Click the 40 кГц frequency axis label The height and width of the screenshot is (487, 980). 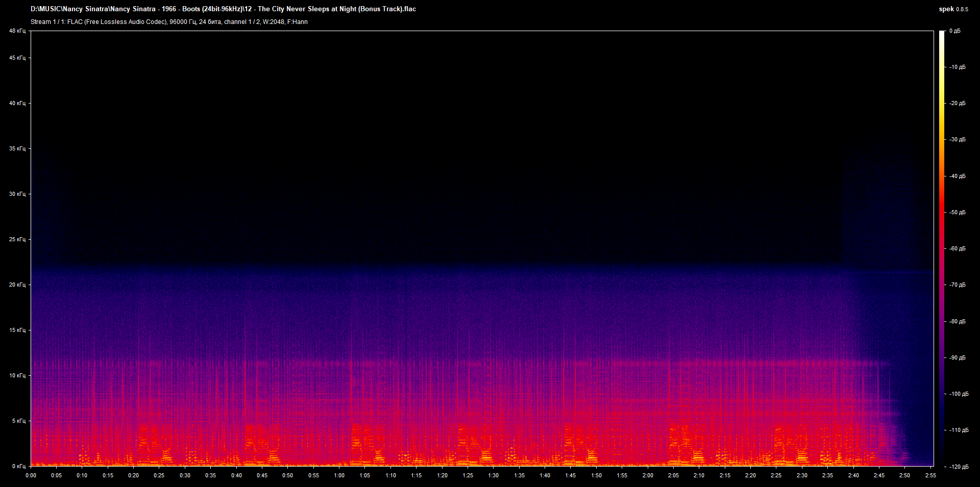pos(17,104)
